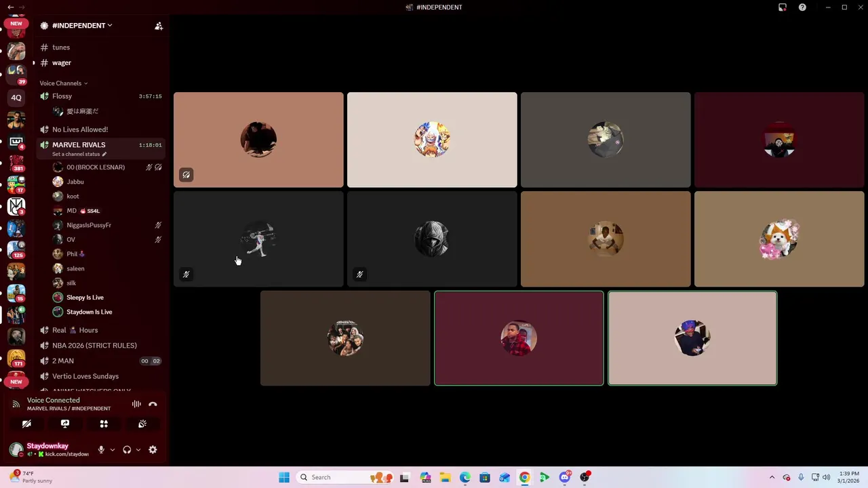The width and height of the screenshot is (868, 488).
Task: Open the Windows Start menu
Action: coord(284,477)
